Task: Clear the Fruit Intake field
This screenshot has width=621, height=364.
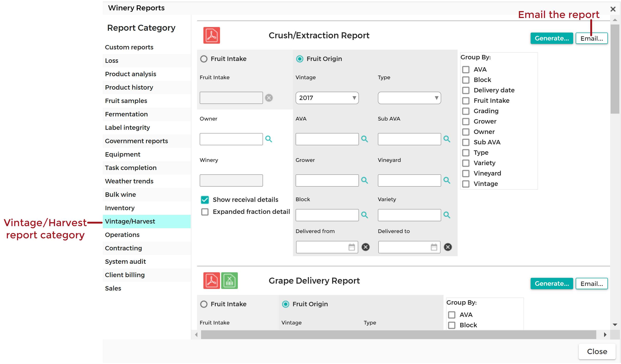Action: tap(269, 98)
